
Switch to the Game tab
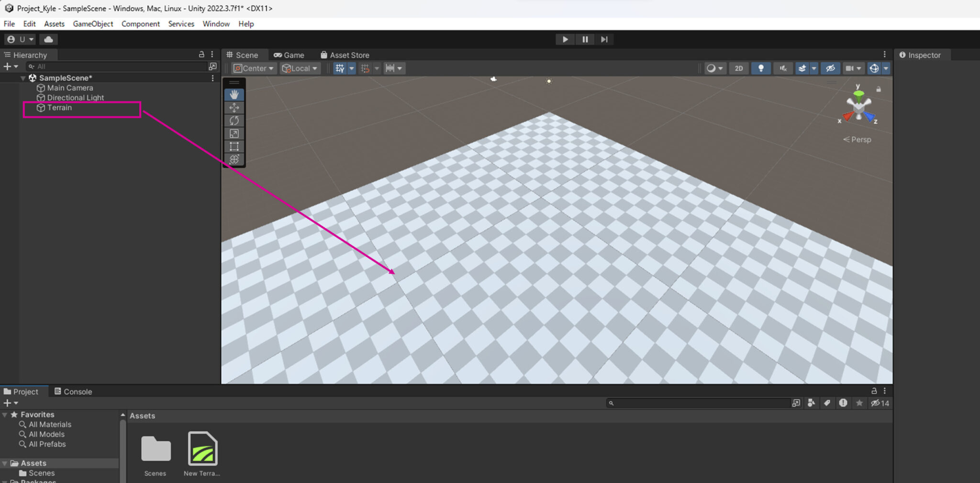pos(289,55)
